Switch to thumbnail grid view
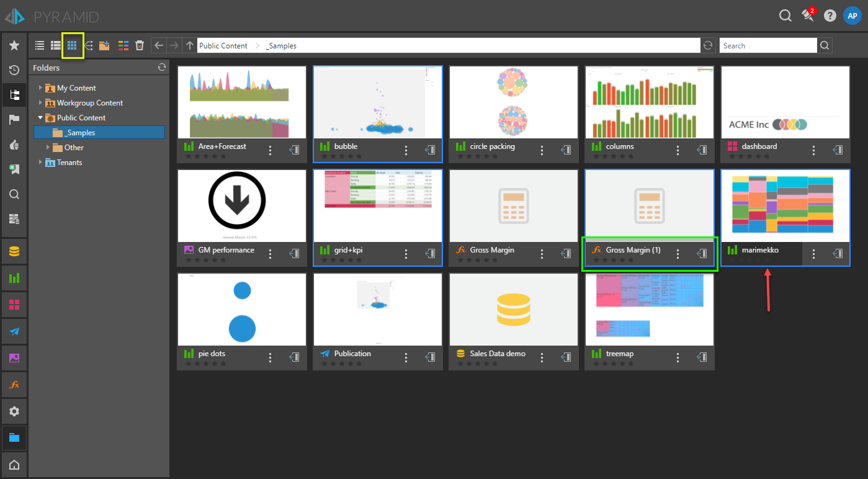This screenshot has width=868, height=479. click(72, 45)
